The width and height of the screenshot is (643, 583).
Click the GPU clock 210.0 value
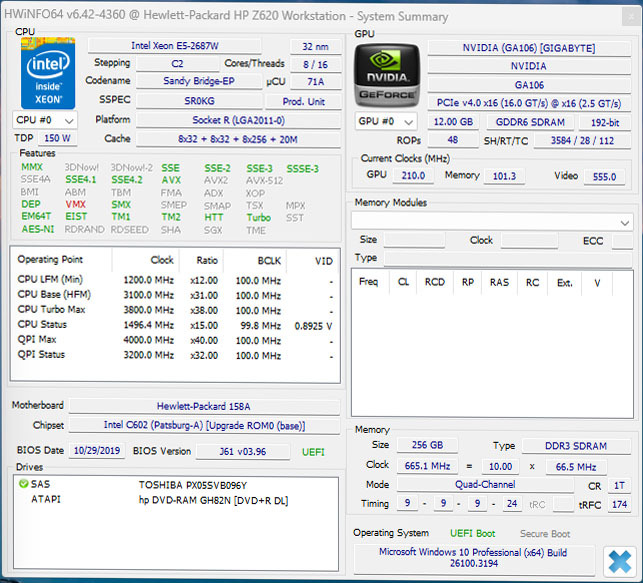click(x=413, y=176)
